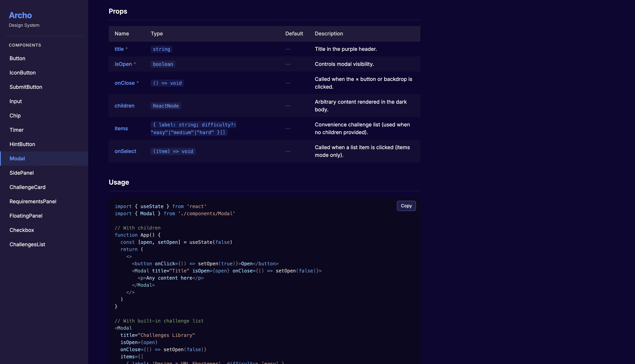Screen dimensions: 635x364
Task: Click the onClose prop name
Action: [124, 83]
